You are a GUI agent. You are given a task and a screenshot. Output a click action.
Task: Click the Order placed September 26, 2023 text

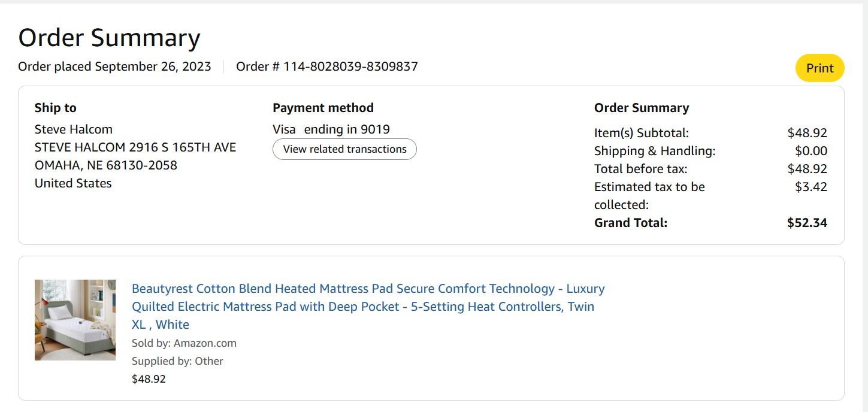tap(114, 66)
